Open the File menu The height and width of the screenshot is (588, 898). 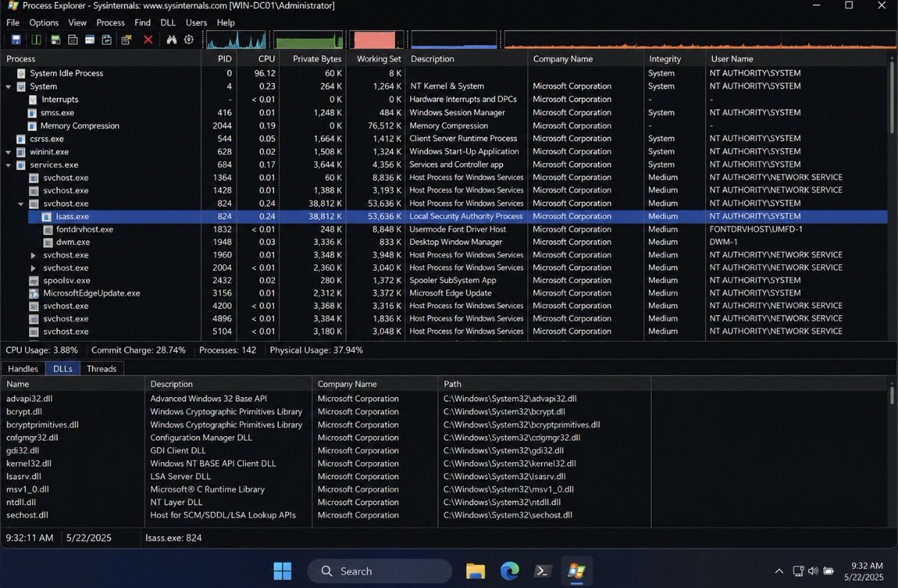[x=13, y=22]
